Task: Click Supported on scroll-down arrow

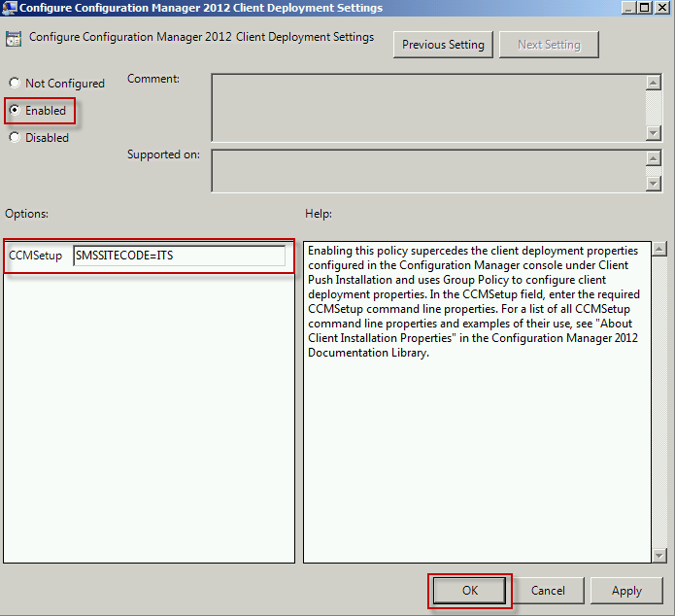Action: [x=654, y=184]
